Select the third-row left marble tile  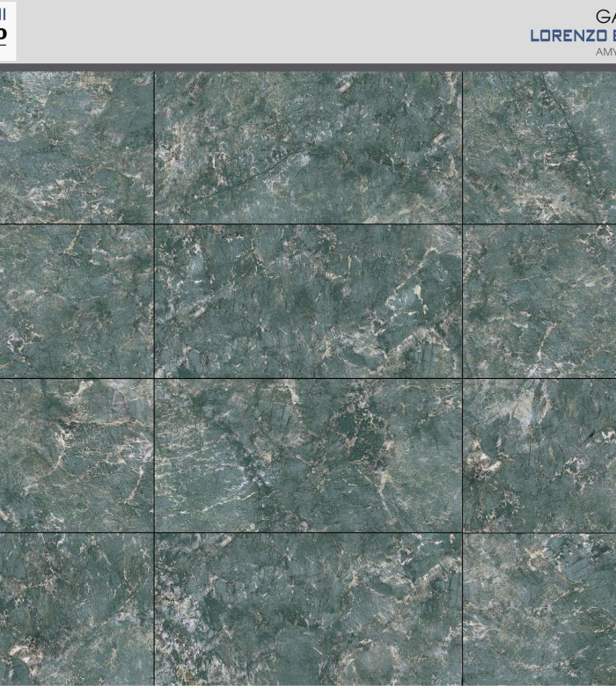click(77, 456)
